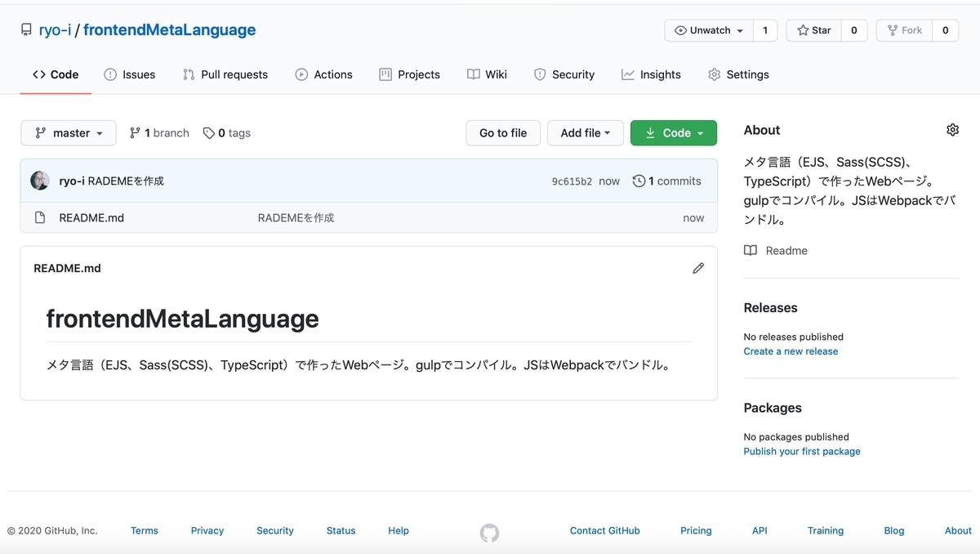Open the fork count 0
This screenshot has height=554, width=980.
point(945,30)
